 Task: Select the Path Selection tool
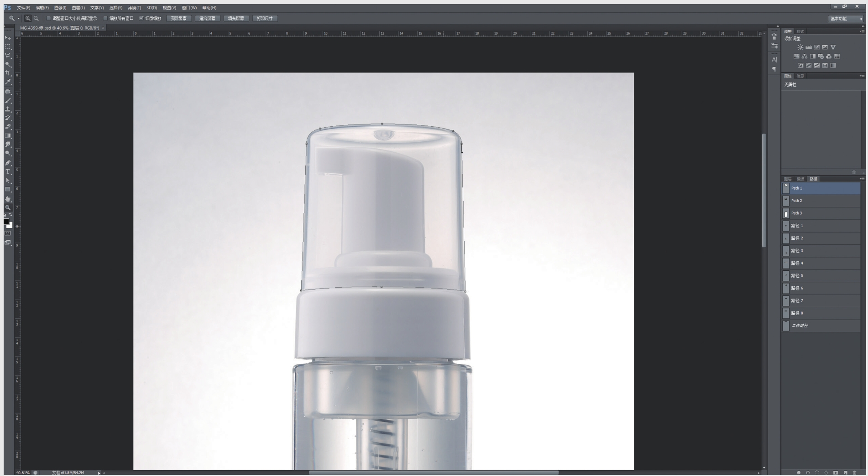[x=8, y=181]
